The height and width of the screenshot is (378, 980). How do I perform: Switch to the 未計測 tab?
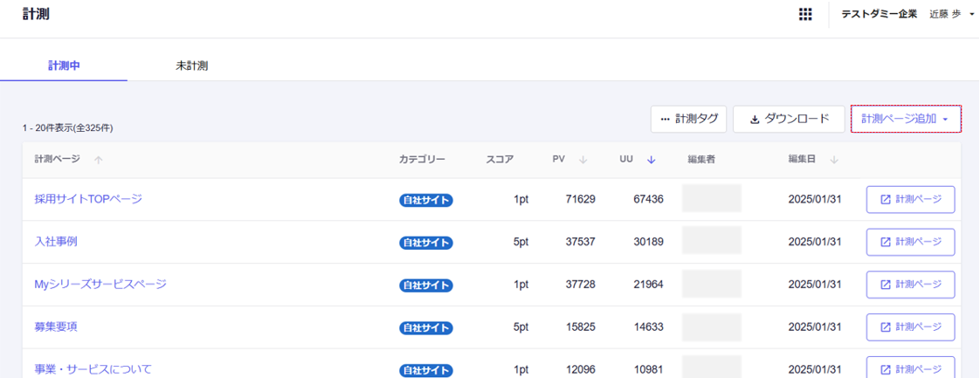coord(191,65)
